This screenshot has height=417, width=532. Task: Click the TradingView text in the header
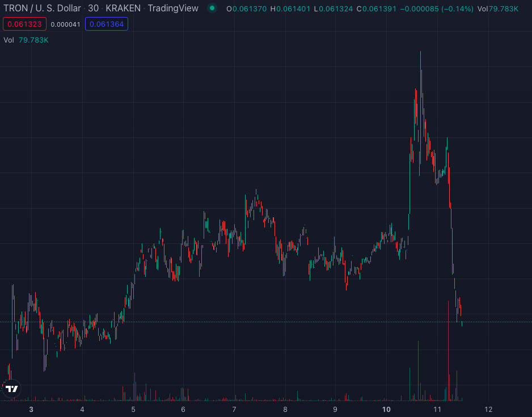coord(173,9)
